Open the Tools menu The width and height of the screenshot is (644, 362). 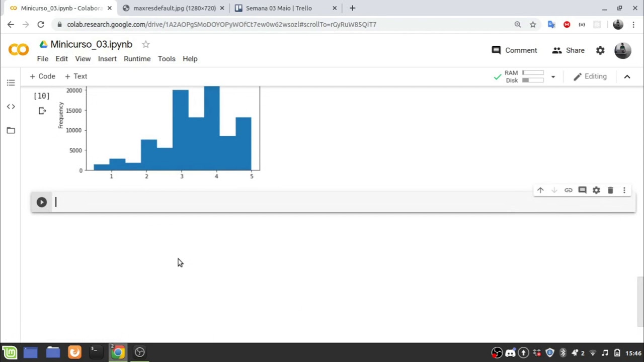coord(167,59)
